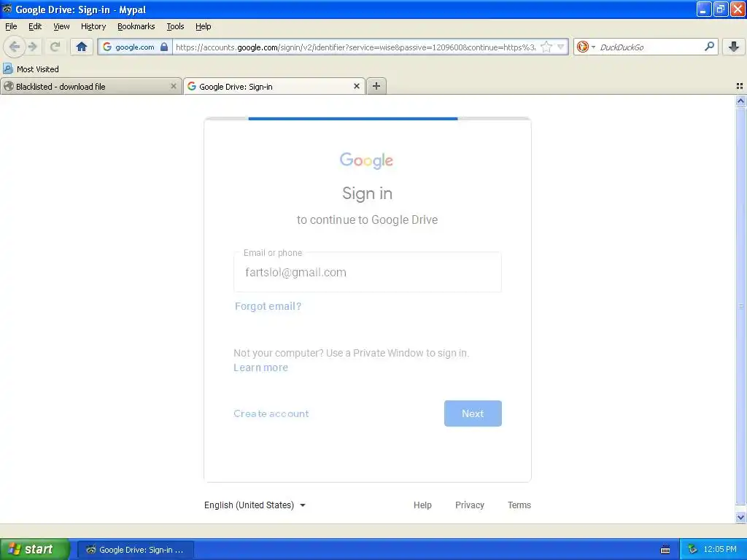Go forward one page
This screenshot has width=747, height=560.
click(33, 47)
